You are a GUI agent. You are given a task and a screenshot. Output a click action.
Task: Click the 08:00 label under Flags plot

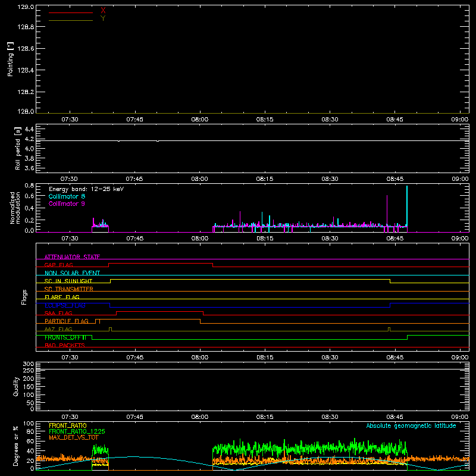click(200, 358)
